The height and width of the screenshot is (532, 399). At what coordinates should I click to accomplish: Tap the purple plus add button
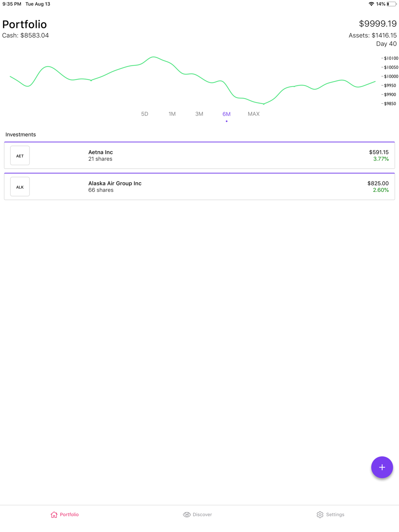[x=382, y=467]
